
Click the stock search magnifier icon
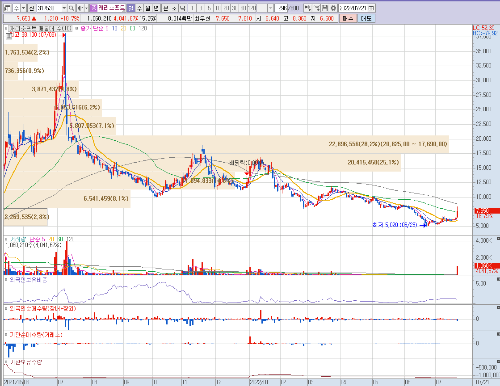click(x=71, y=8)
